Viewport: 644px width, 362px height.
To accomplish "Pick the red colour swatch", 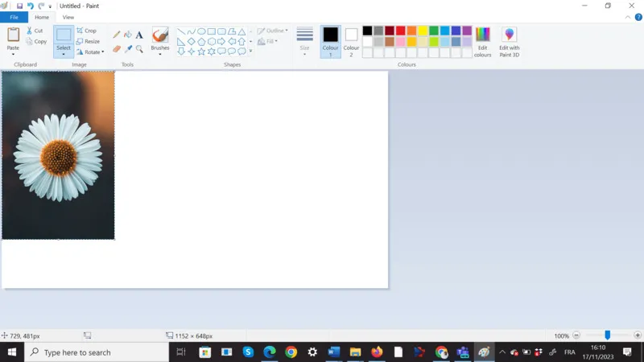I will (400, 31).
